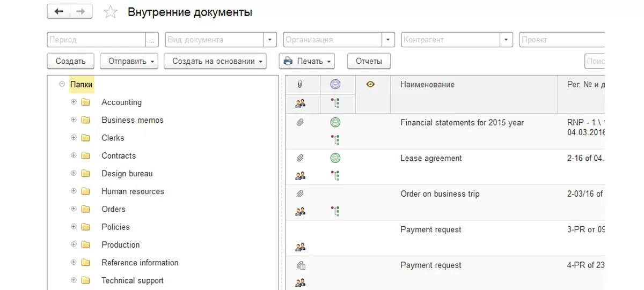This screenshot has height=290, width=644.
Task: Click the forward navigation arrow
Action: [80, 11]
